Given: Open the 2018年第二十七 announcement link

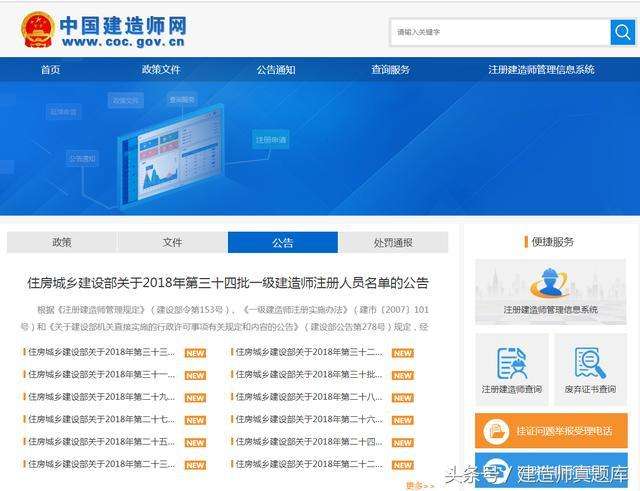Looking at the screenshot, I should (101, 419).
